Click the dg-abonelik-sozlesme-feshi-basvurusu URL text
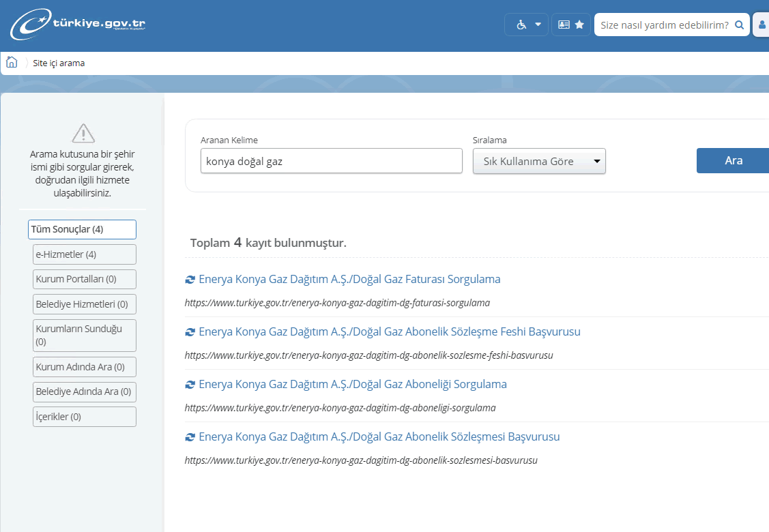This screenshot has height=532, width=769. click(x=368, y=355)
